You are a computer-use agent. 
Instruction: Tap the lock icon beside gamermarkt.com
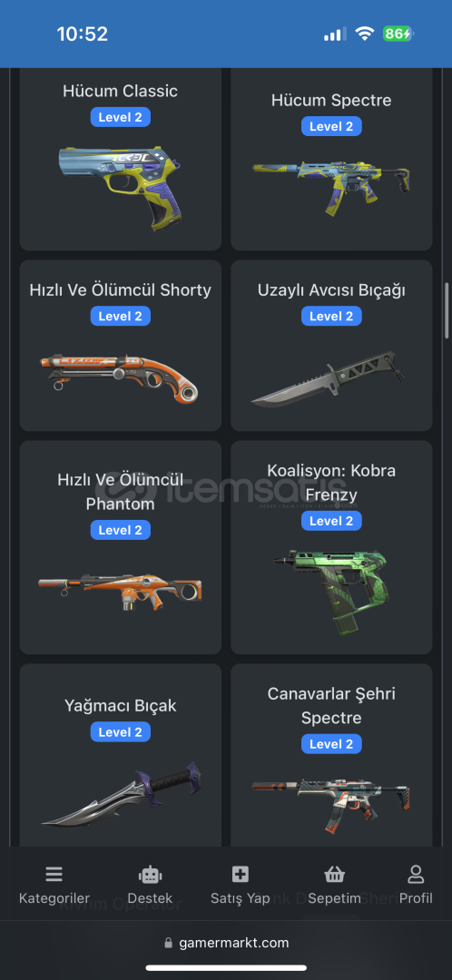(x=168, y=943)
